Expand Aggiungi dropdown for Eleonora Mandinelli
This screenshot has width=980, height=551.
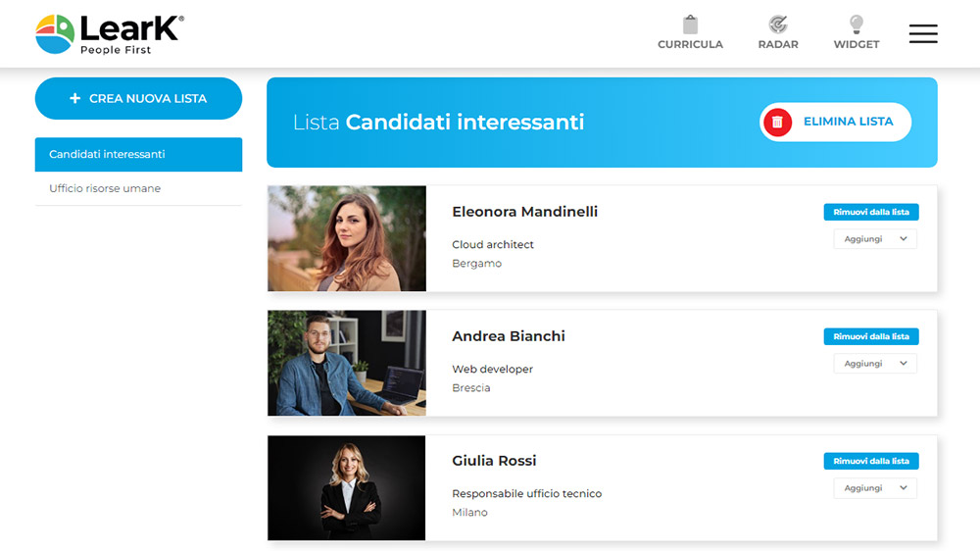[875, 239]
